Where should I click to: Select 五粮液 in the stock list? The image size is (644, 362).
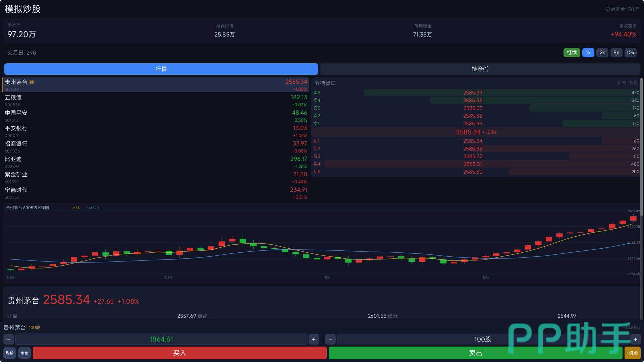(156, 101)
